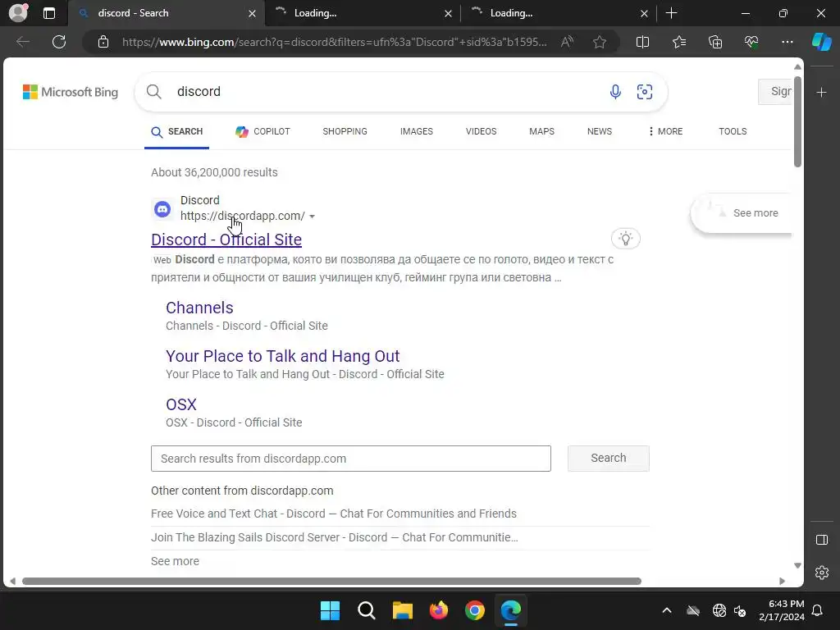Image resolution: width=840 pixels, height=630 pixels.
Task: Open a new browser tab
Action: tap(671, 13)
